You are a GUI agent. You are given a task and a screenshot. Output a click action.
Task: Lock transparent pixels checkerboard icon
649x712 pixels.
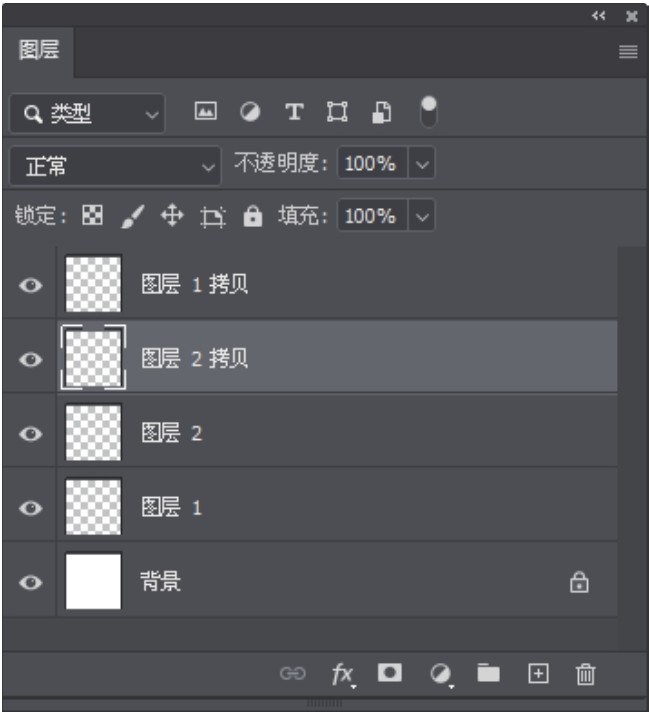click(92, 215)
